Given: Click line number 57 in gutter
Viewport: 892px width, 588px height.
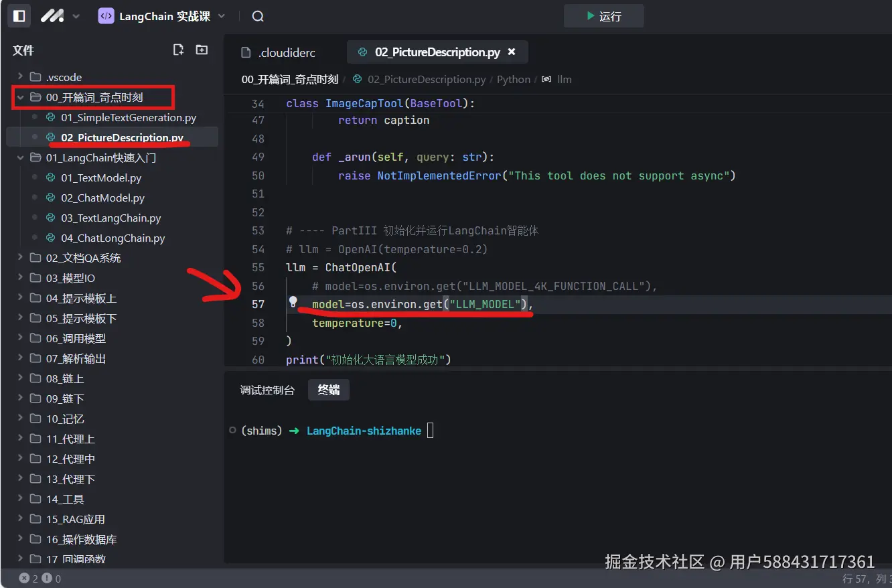Looking at the screenshot, I should (258, 304).
